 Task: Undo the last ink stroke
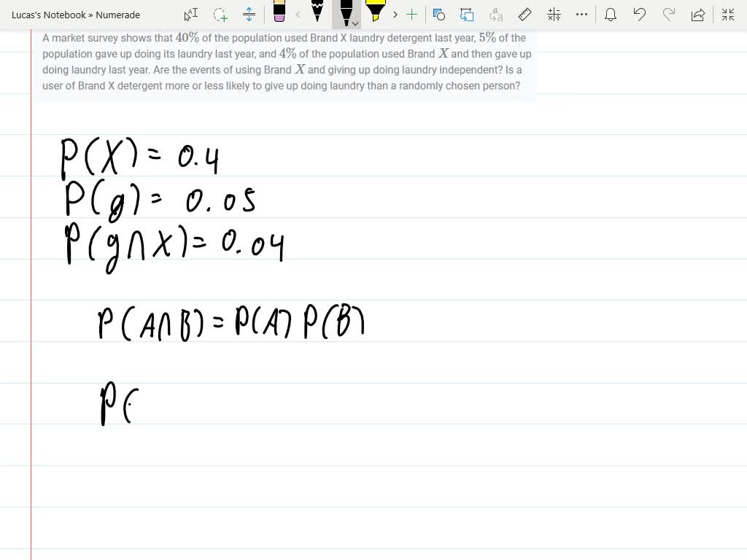[x=640, y=15]
